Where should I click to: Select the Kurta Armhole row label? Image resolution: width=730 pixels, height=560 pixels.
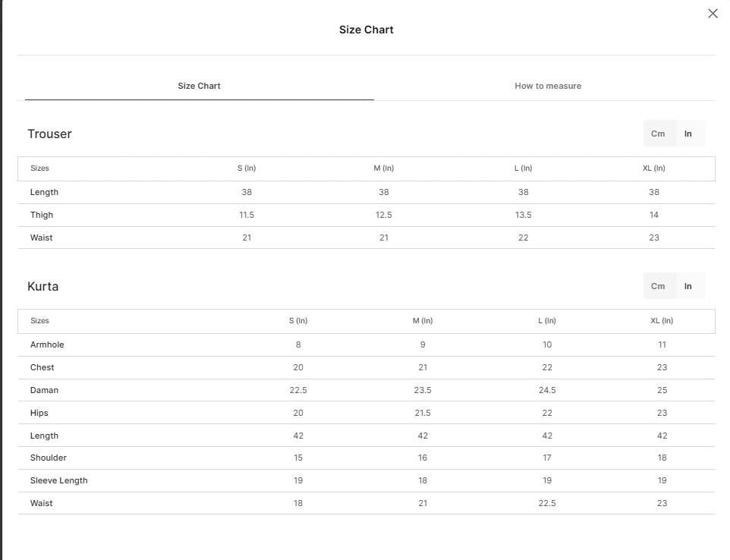[47, 345]
